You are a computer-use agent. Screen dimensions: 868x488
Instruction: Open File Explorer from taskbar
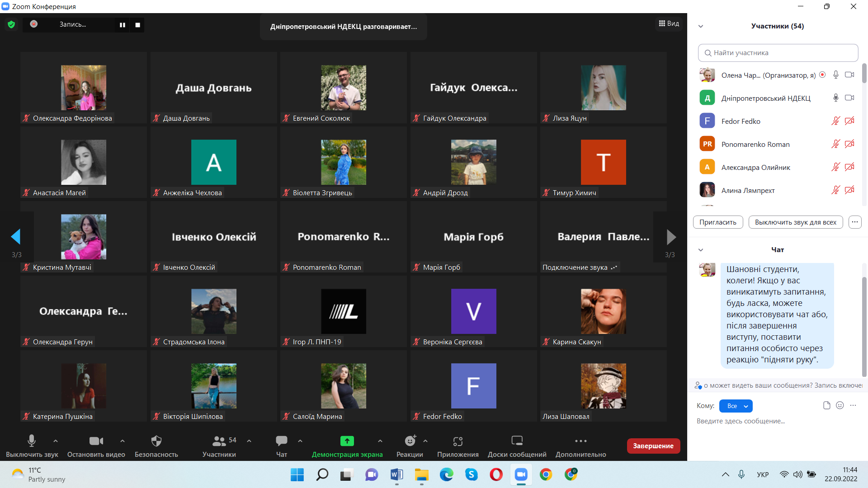[421, 474]
